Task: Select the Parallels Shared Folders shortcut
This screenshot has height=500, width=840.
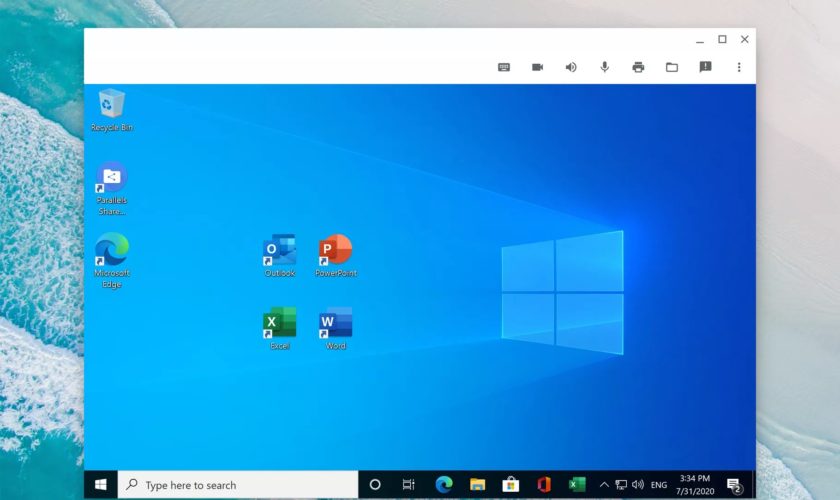Action: point(111,189)
